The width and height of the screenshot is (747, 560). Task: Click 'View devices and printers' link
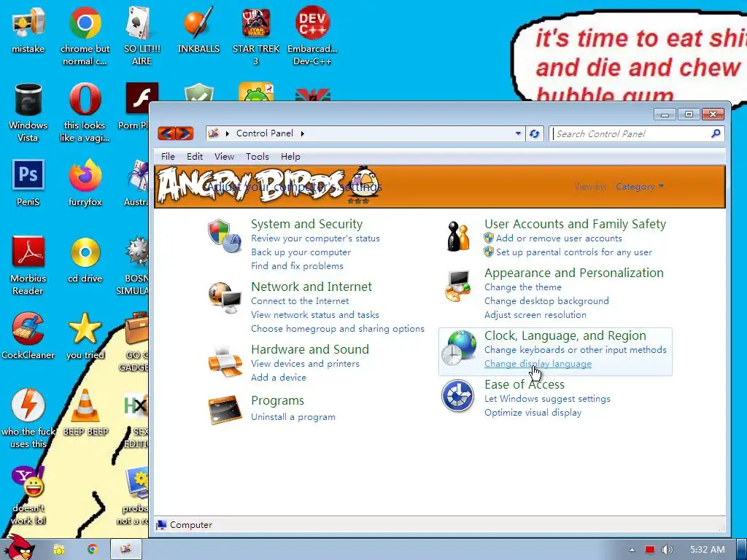[305, 364]
